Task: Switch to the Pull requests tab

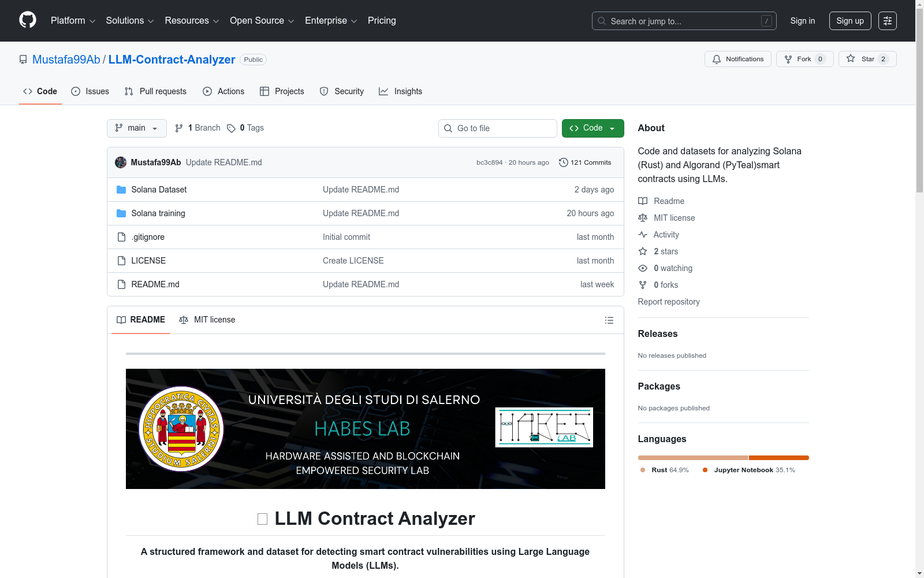Action: [x=155, y=91]
